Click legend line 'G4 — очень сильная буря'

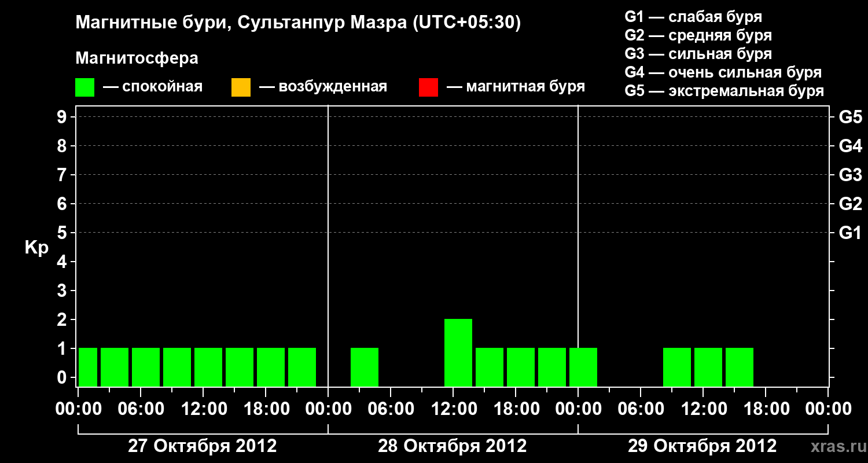point(723,72)
